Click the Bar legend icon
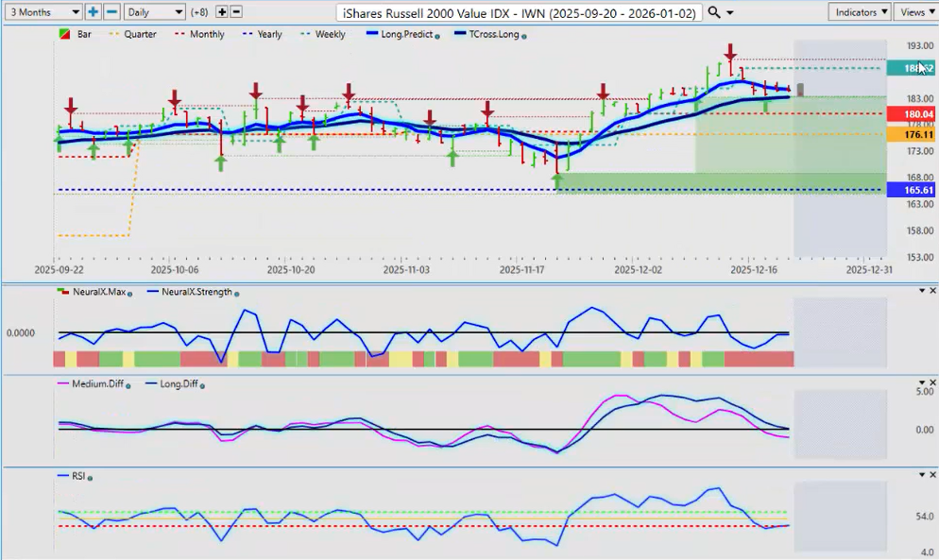Screen dimensions: 939x560 pos(64,35)
